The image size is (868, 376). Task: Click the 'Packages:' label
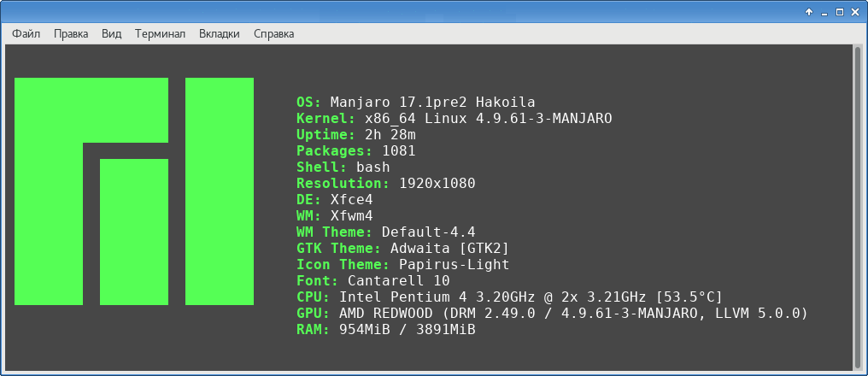click(x=334, y=150)
